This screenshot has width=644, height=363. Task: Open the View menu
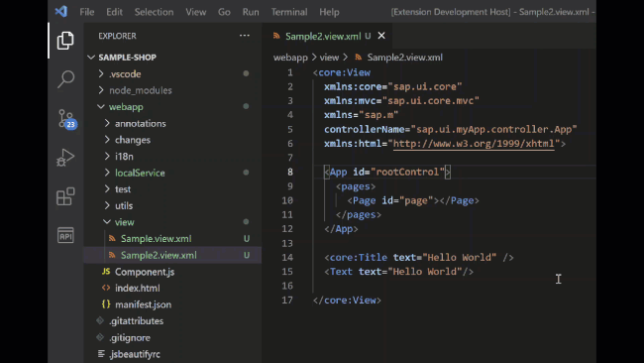pos(196,12)
